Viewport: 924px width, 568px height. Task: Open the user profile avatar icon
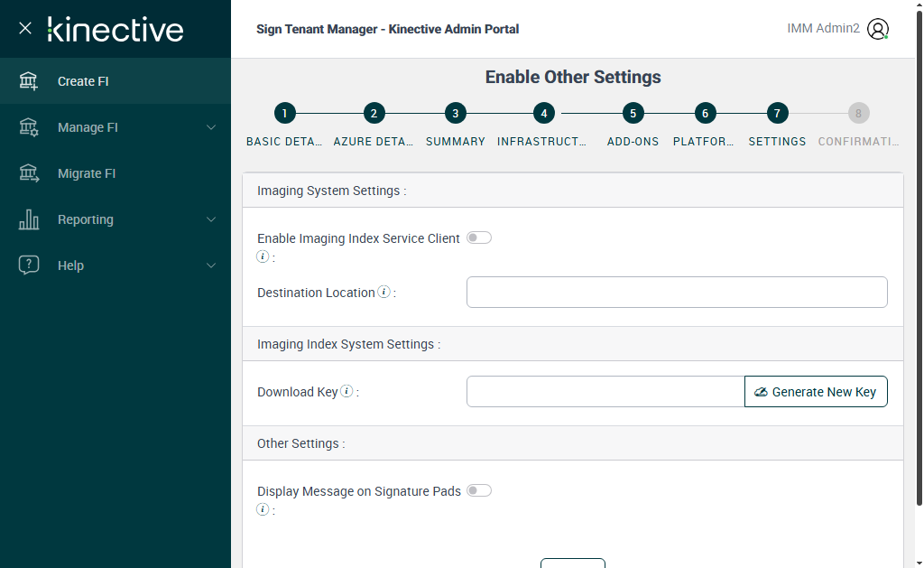878,29
